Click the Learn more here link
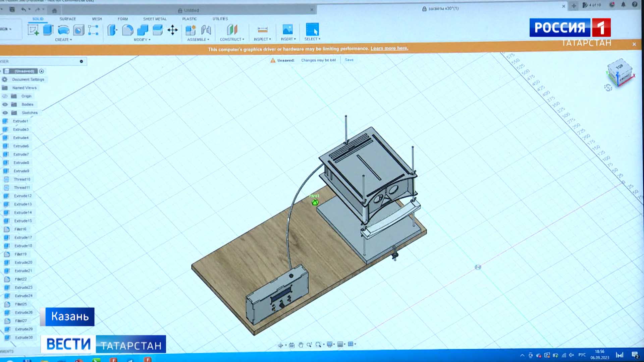This screenshot has height=362, width=644. pos(389,48)
